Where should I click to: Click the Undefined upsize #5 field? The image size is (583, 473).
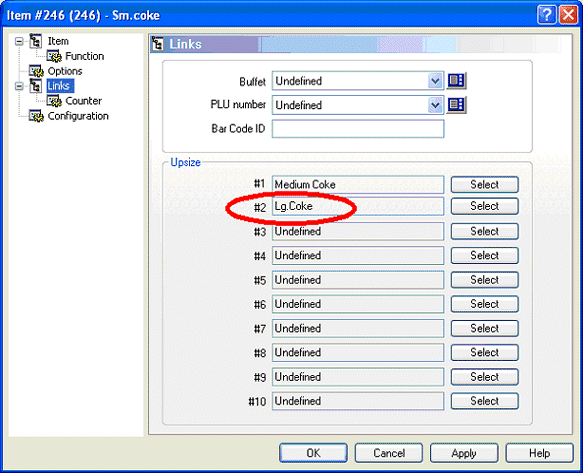pos(358,280)
